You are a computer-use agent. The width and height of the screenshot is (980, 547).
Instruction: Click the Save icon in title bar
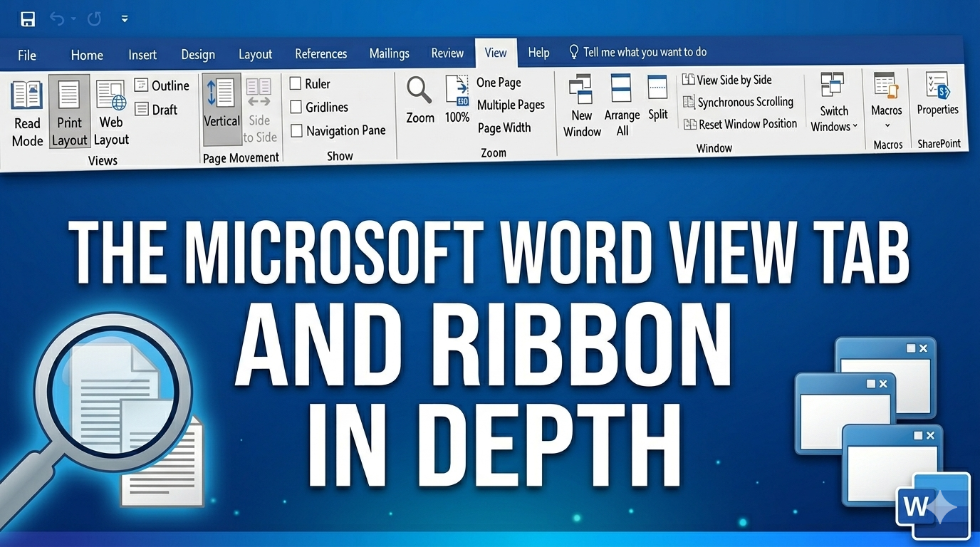(28, 19)
